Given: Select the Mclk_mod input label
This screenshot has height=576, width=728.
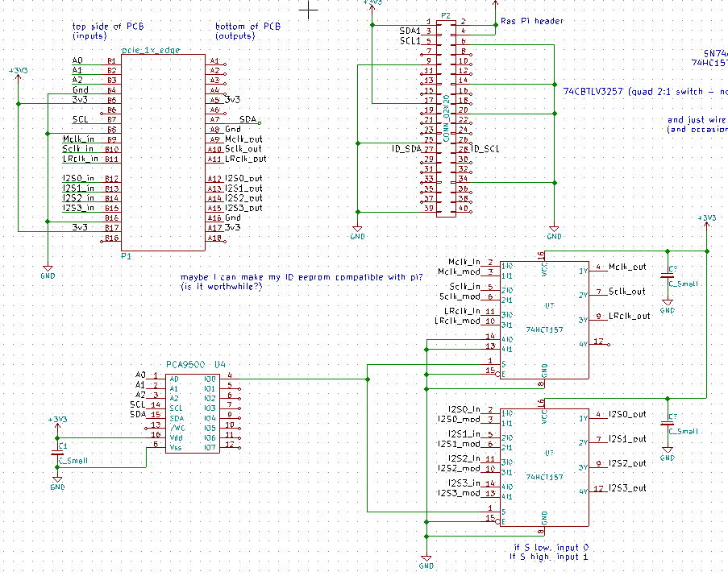Looking at the screenshot, I should coord(459,271).
